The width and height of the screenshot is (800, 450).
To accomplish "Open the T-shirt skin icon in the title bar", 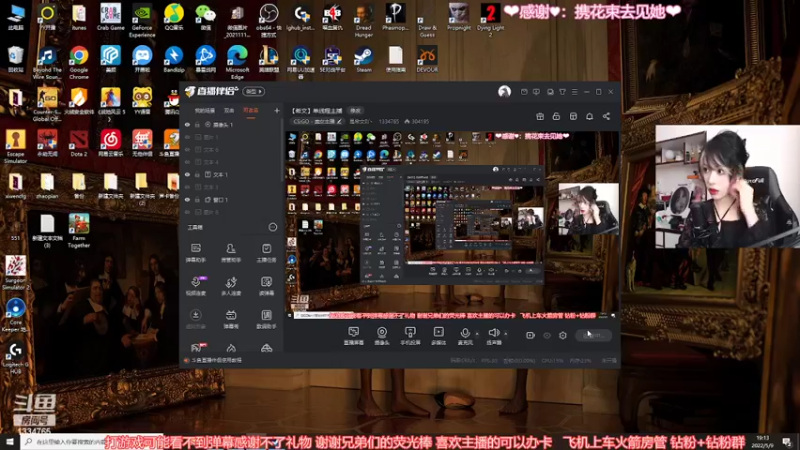I will coord(562,92).
